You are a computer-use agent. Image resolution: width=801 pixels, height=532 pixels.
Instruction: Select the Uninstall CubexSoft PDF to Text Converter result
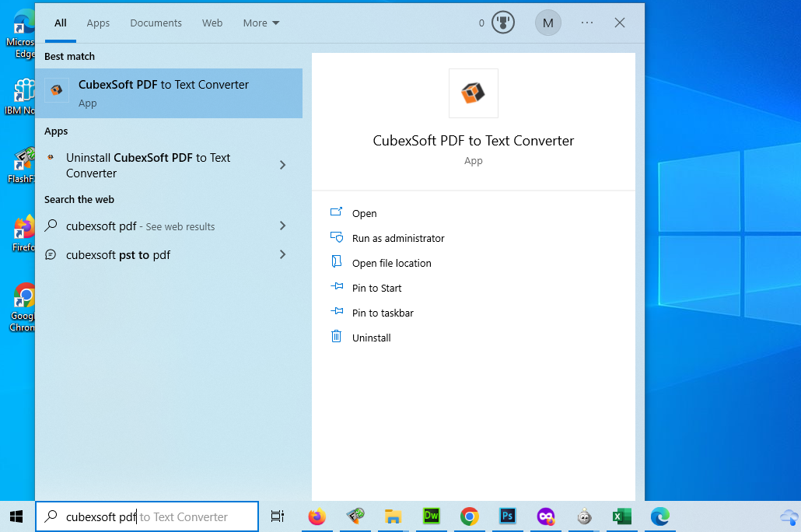point(169,165)
